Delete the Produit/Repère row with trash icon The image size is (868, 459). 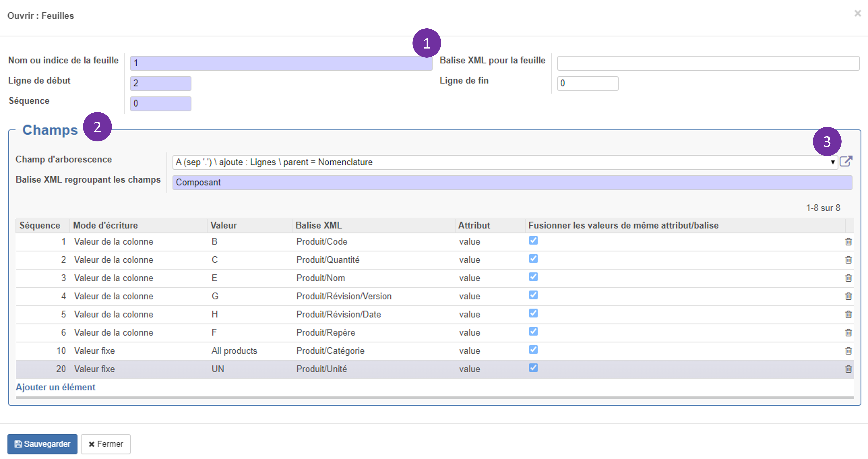pos(848,333)
